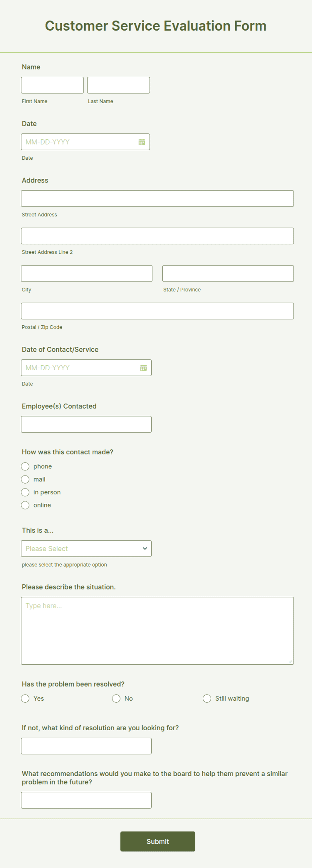This screenshot has height=868, width=312.
Task: Select the phone contact option
Action: point(25,466)
